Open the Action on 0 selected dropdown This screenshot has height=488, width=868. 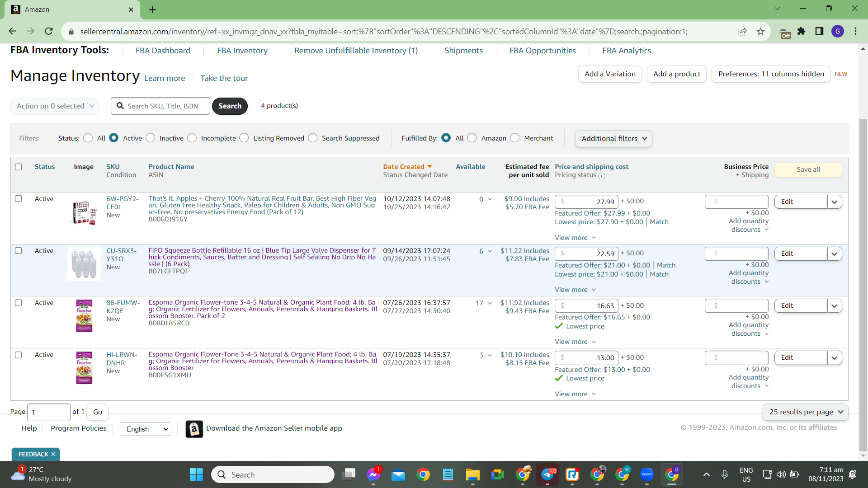coord(55,106)
